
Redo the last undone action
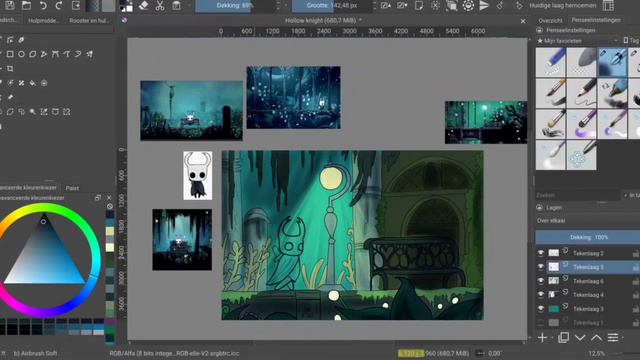pyautogui.click(x=59, y=5)
